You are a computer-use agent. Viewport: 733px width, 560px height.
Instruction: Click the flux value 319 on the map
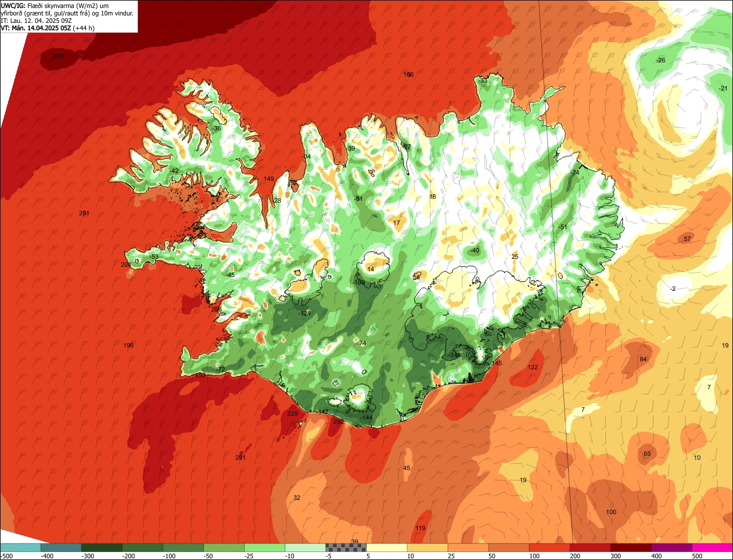pos(58,57)
